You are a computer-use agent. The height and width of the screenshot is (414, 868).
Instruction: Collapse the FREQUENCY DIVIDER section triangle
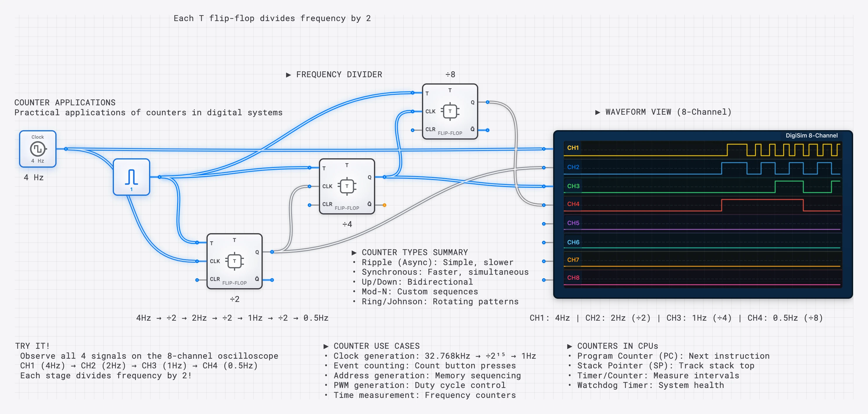click(288, 75)
